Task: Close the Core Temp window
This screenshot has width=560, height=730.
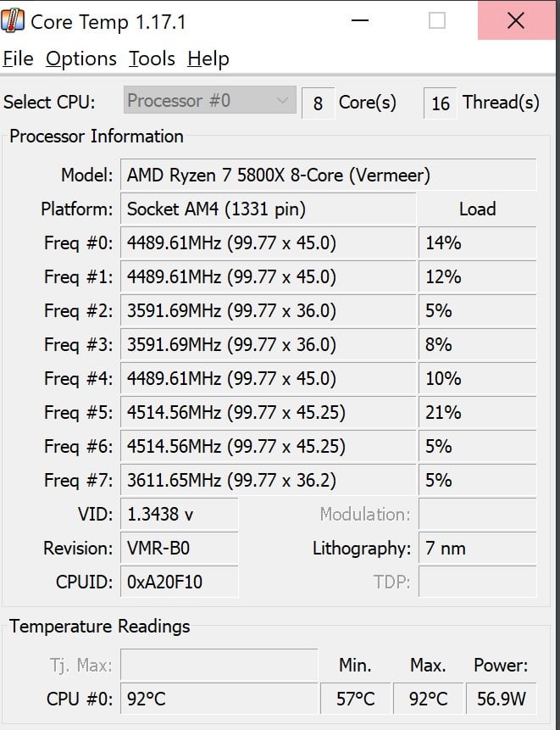Action: pyautogui.click(x=515, y=21)
